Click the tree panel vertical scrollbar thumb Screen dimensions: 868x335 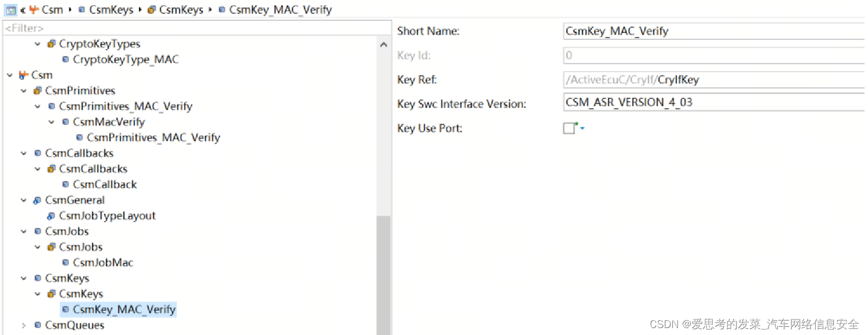[383, 275]
